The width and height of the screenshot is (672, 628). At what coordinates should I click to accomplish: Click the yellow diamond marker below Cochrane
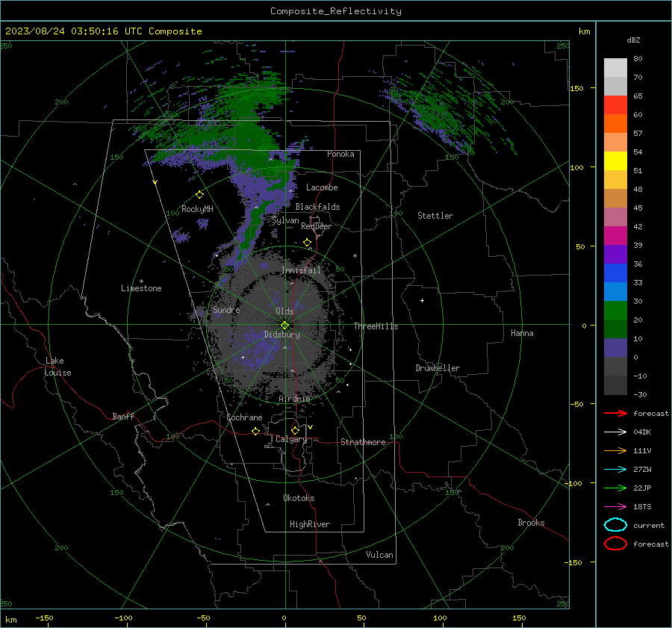(x=255, y=431)
